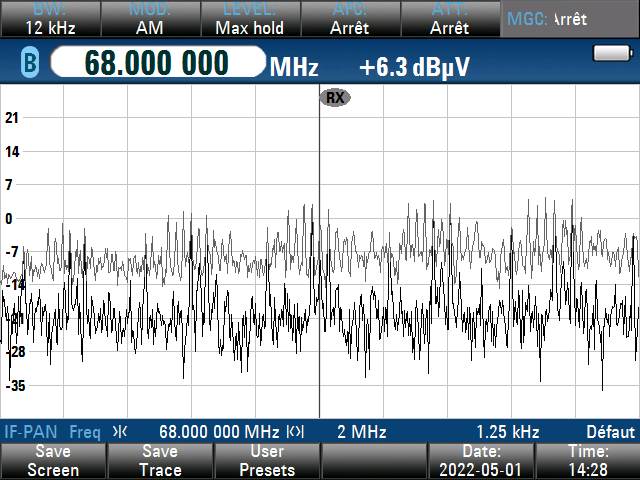Click the circular B receiver icon

click(29, 64)
